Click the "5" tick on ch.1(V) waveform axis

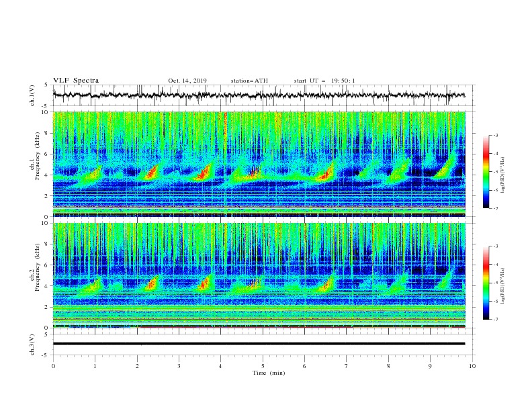click(46, 85)
